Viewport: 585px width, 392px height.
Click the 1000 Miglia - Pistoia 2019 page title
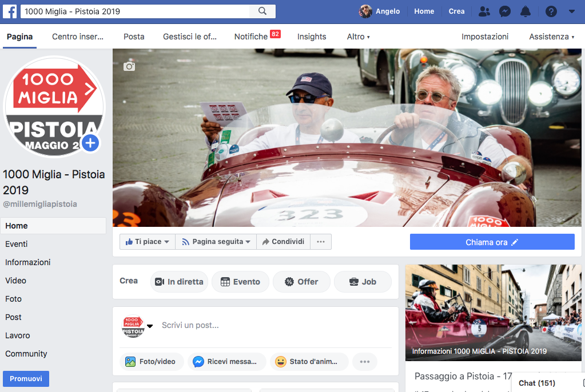(x=54, y=182)
